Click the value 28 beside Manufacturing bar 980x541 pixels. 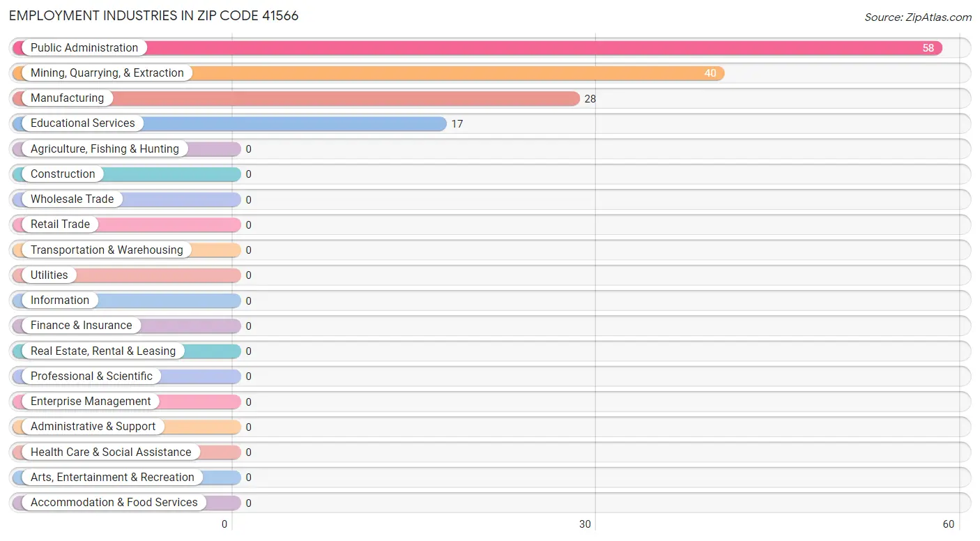[x=590, y=99]
